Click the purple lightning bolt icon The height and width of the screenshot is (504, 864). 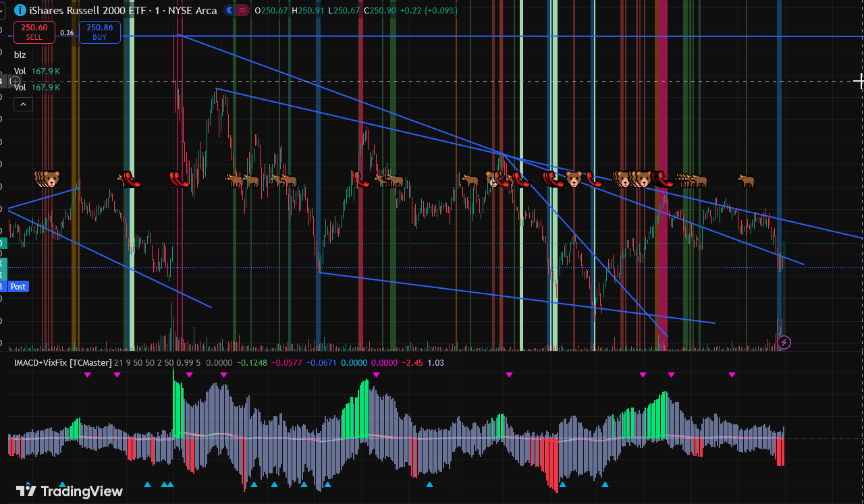click(784, 342)
